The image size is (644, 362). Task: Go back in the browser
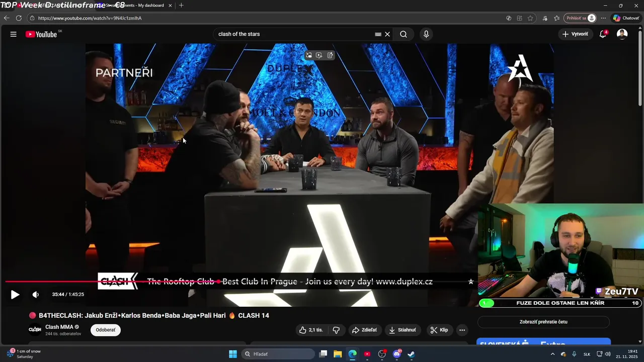[7, 18]
